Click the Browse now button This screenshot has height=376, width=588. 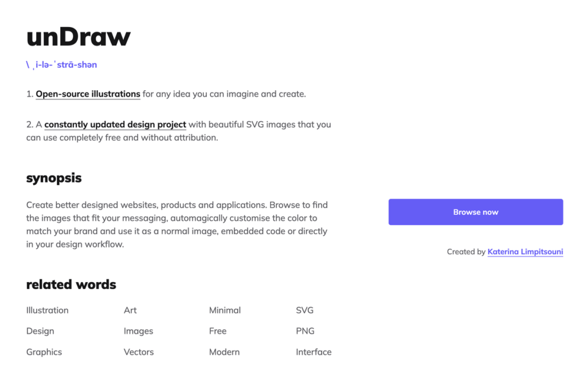(x=475, y=212)
